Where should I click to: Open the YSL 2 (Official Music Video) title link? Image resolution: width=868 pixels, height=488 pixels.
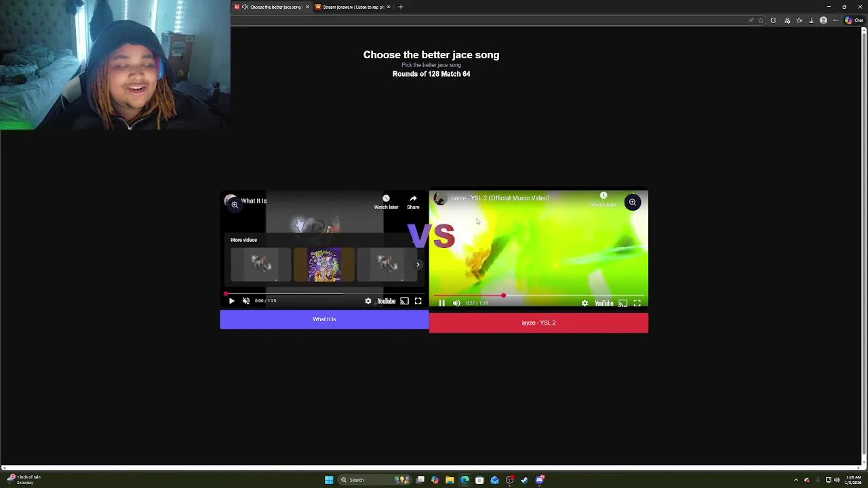click(x=500, y=198)
